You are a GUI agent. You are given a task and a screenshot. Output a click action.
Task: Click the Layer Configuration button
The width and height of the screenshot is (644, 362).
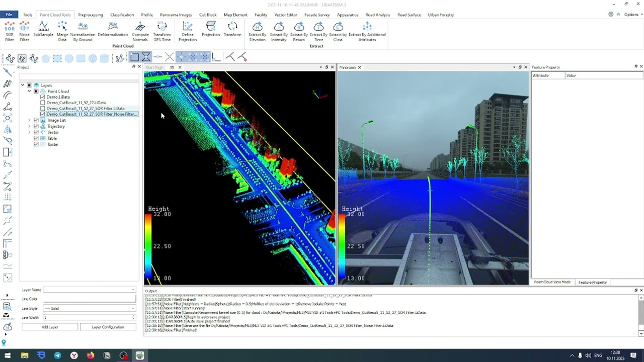108,327
